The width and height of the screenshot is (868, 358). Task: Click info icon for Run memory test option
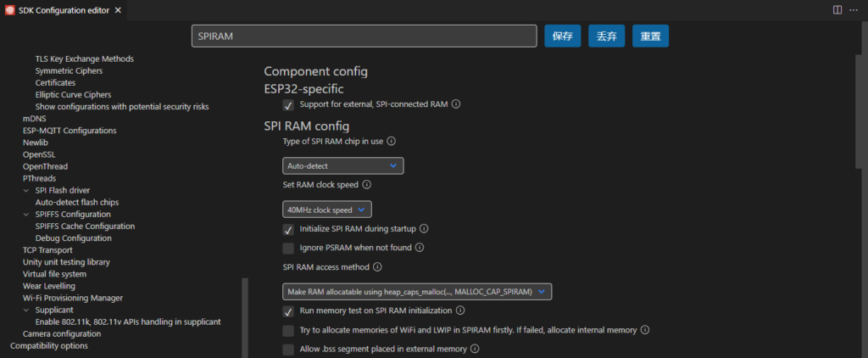[x=459, y=310]
